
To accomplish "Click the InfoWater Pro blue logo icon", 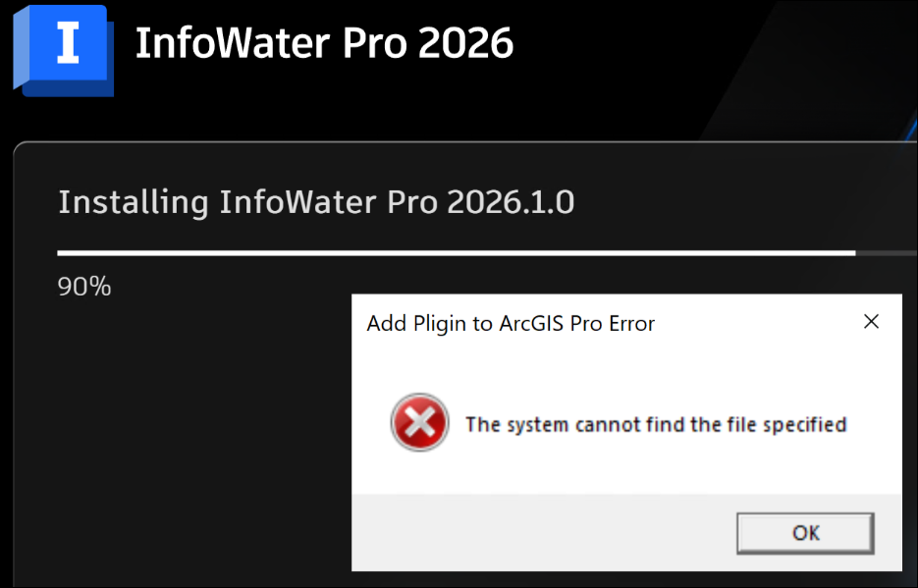I will click(65, 49).
